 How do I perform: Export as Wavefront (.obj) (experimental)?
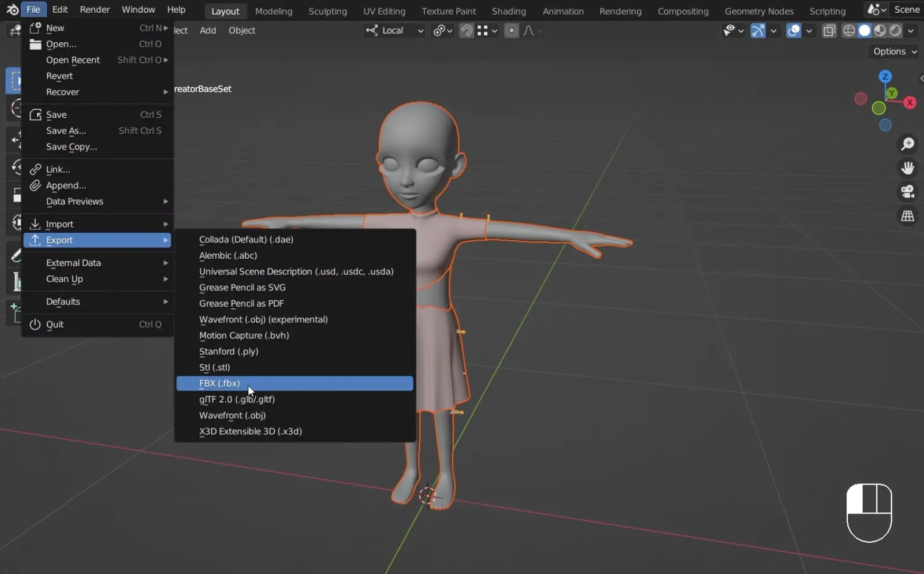click(295, 319)
